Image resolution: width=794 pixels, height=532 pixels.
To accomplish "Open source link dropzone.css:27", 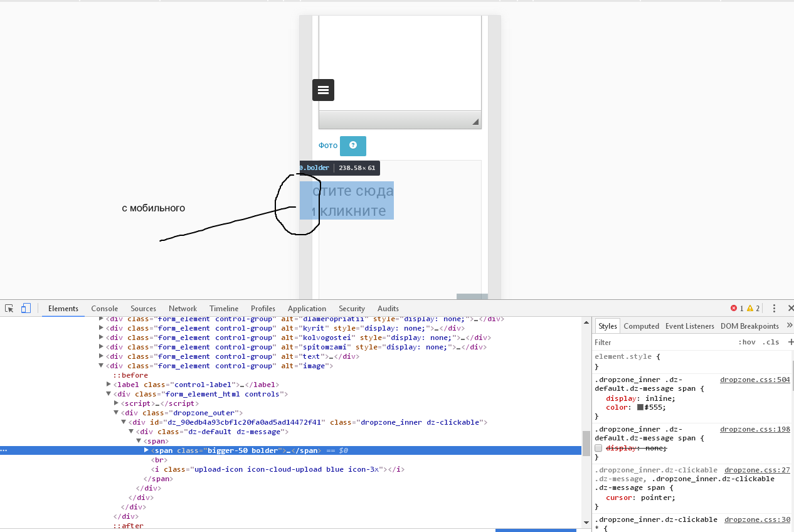I will 757,470.
